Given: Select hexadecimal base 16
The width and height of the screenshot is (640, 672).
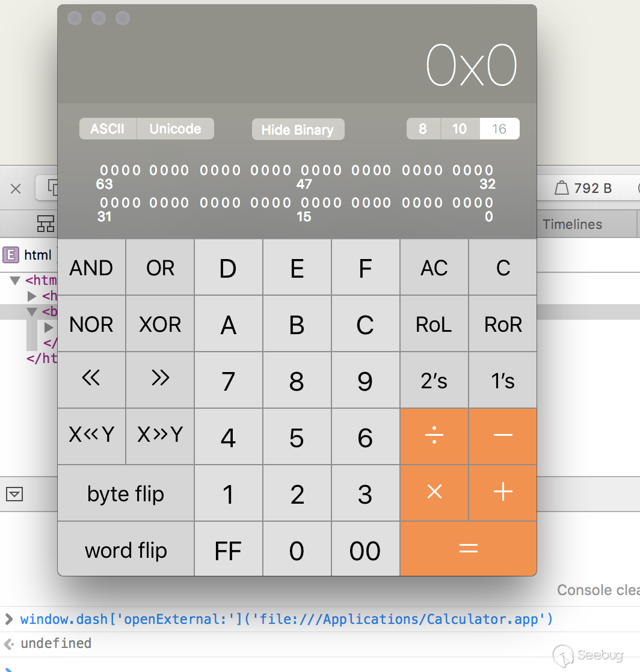Looking at the screenshot, I should coord(499,129).
